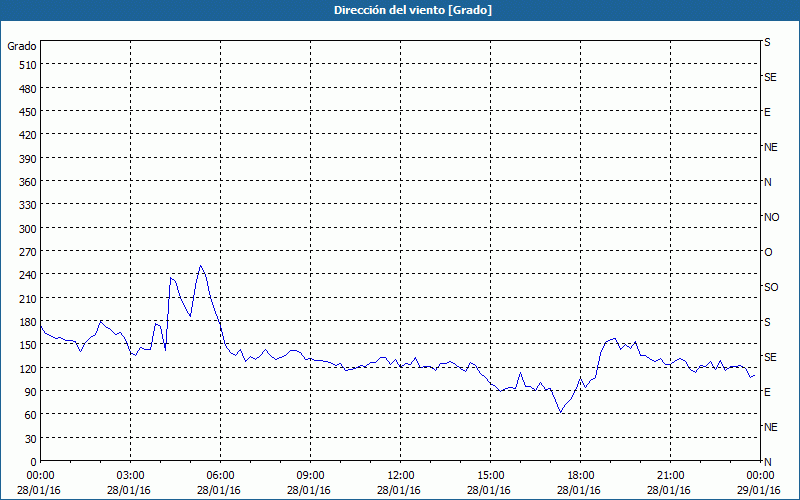800x500 pixels.
Task: Click the Grado y-axis unit label
Action: pos(22,46)
